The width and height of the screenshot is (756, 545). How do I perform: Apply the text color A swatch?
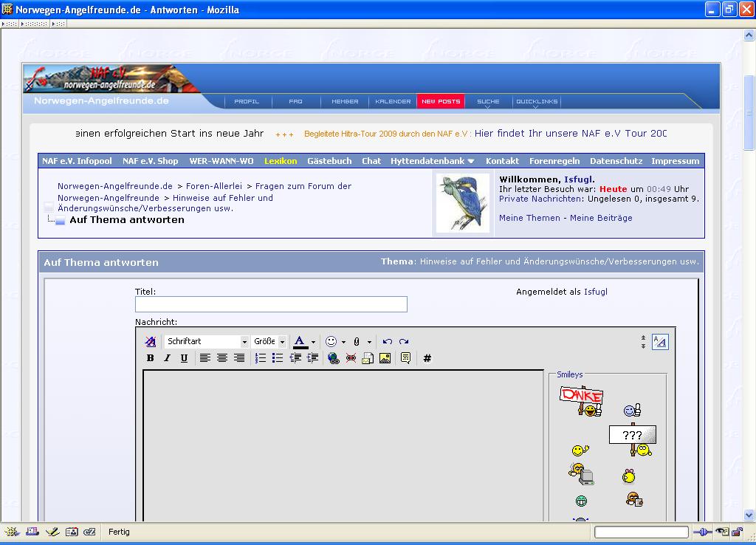pyautogui.click(x=300, y=341)
